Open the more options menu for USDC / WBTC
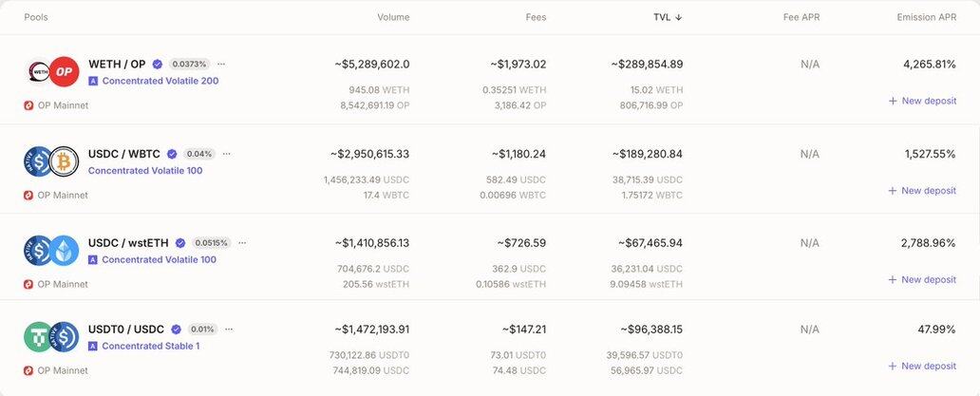 (x=226, y=154)
